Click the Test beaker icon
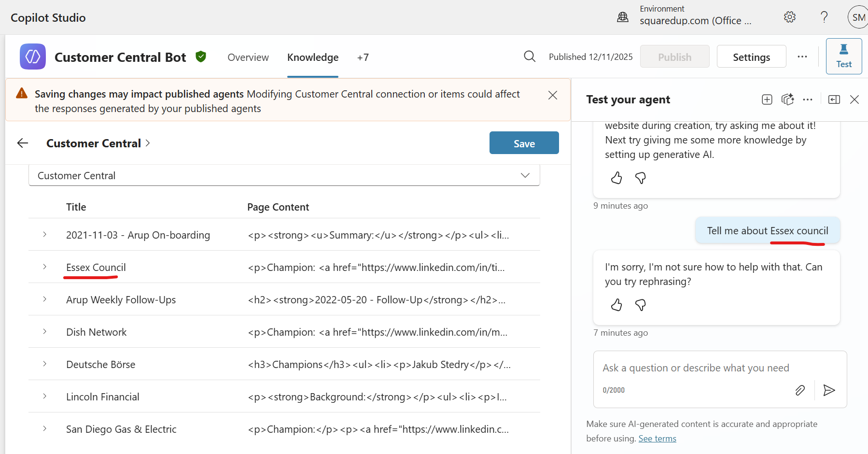 pyautogui.click(x=844, y=56)
